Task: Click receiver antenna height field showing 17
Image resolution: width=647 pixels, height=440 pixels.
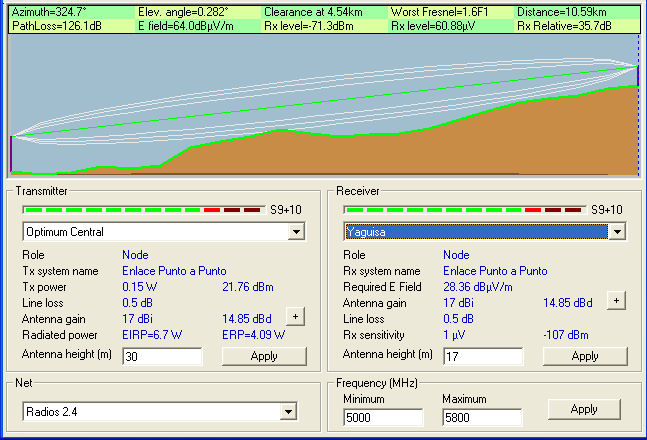Action: (x=483, y=357)
